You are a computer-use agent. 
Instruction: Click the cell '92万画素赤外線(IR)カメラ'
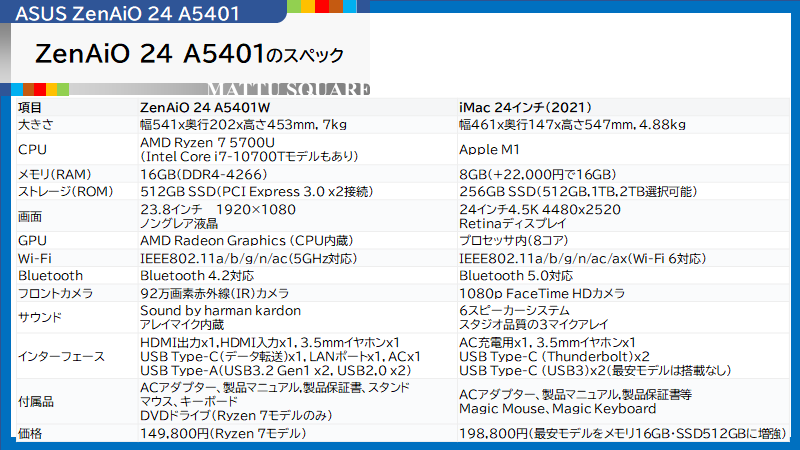pos(215,293)
